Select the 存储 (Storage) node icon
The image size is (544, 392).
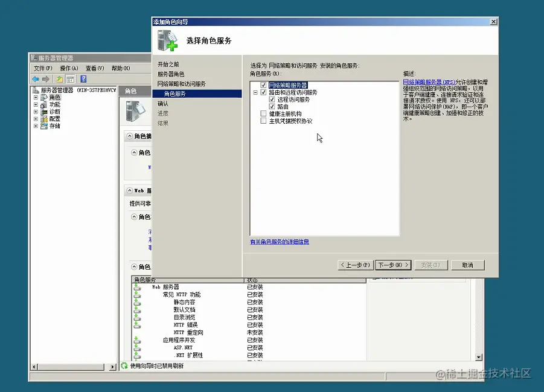[x=43, y=125]
